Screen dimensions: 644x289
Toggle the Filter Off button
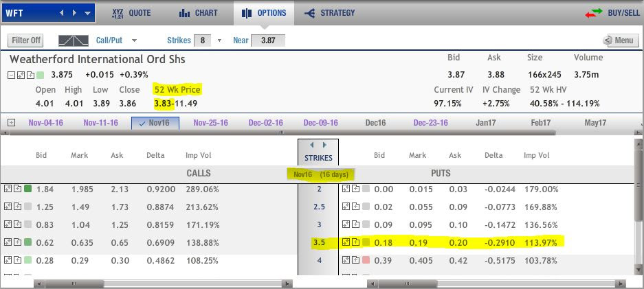(x=26, y=41)
